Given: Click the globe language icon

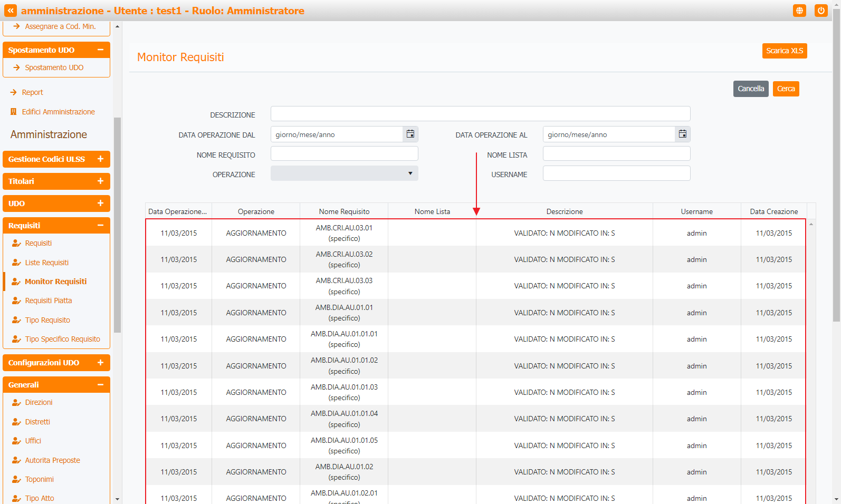Looking at the screenshot, I should [799, 11].
